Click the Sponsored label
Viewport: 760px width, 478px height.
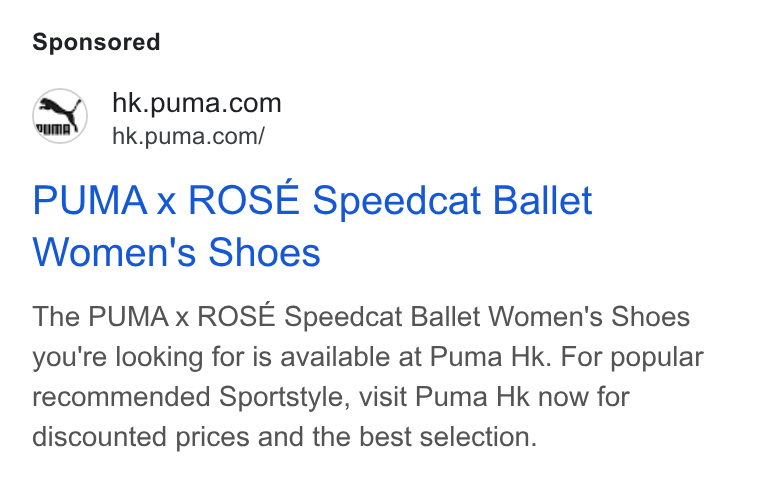(96, 42)
